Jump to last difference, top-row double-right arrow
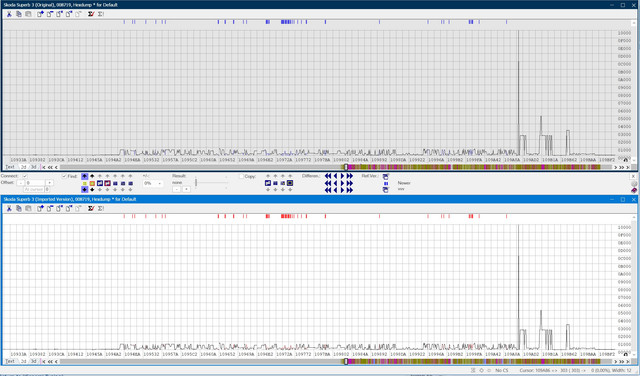Screen dimensions: 640x376 point(350,176)
